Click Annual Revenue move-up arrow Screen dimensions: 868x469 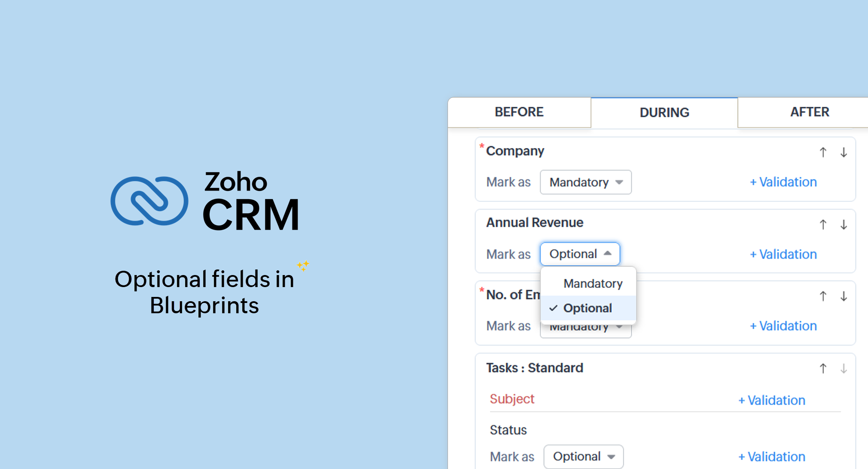click(822, 224)
